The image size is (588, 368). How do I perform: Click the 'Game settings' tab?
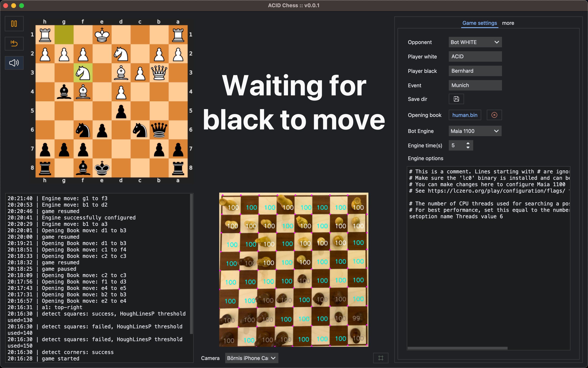tap(479, 23)
